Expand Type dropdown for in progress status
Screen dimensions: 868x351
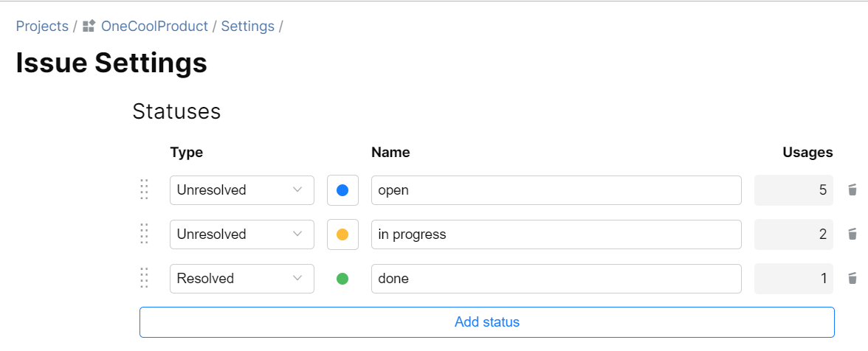tap(241, 234)
